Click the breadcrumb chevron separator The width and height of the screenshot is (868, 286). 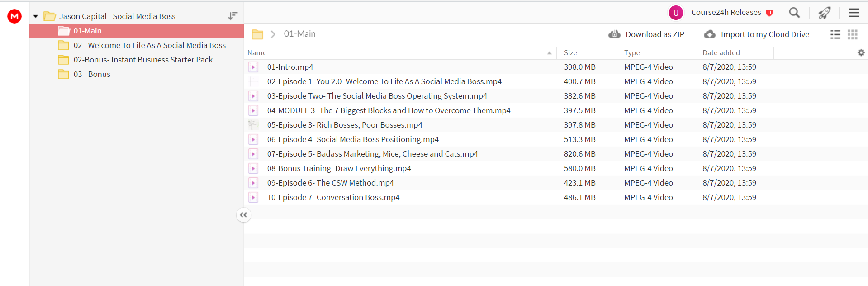tap(273, 34)
